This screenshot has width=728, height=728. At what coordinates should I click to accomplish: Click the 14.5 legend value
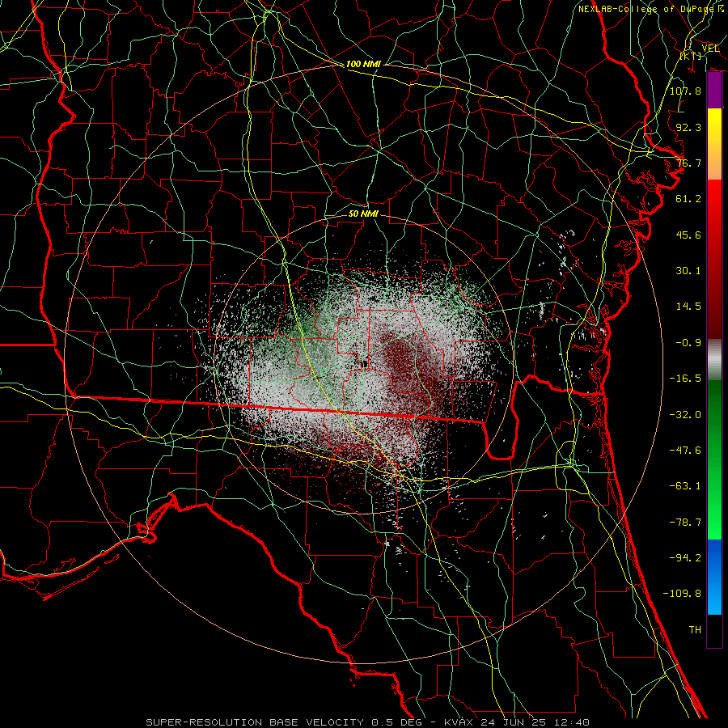tap(688, 307)
